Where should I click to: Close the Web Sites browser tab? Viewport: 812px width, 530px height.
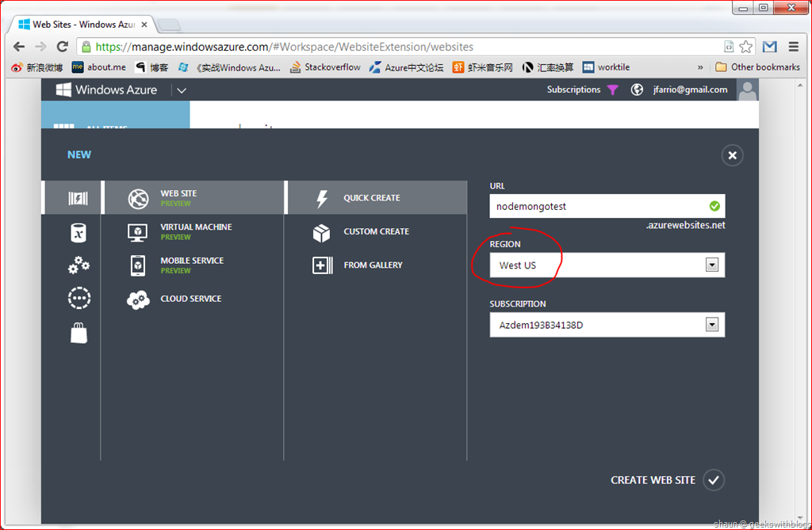click(144, 25)
